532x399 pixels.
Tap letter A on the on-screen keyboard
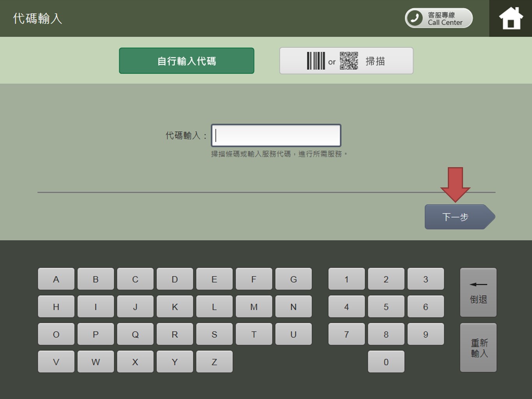tap(56, 279)
